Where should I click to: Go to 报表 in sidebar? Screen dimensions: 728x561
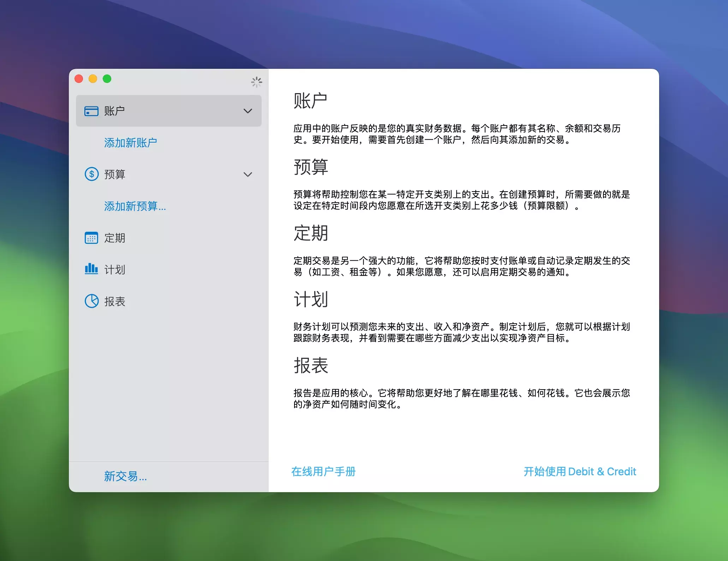[x=114, y=301]
